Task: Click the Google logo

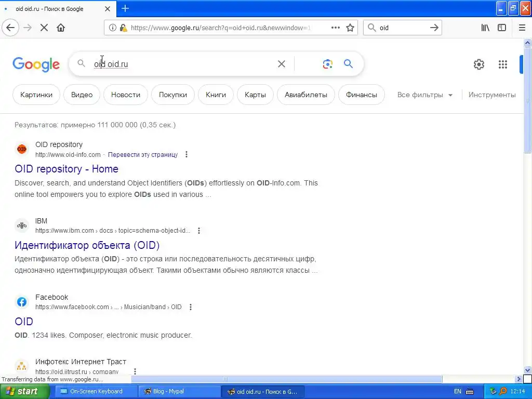Action: point(36,64)
